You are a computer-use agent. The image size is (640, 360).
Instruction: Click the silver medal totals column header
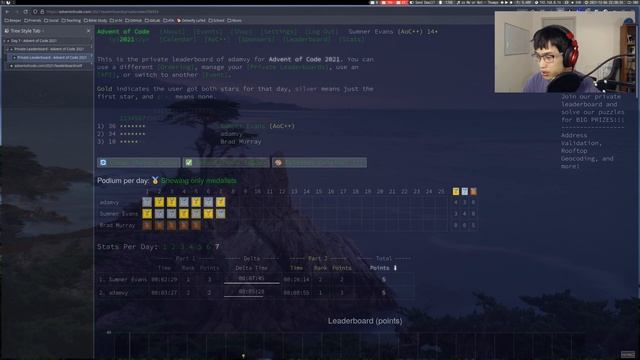[464, 191]
